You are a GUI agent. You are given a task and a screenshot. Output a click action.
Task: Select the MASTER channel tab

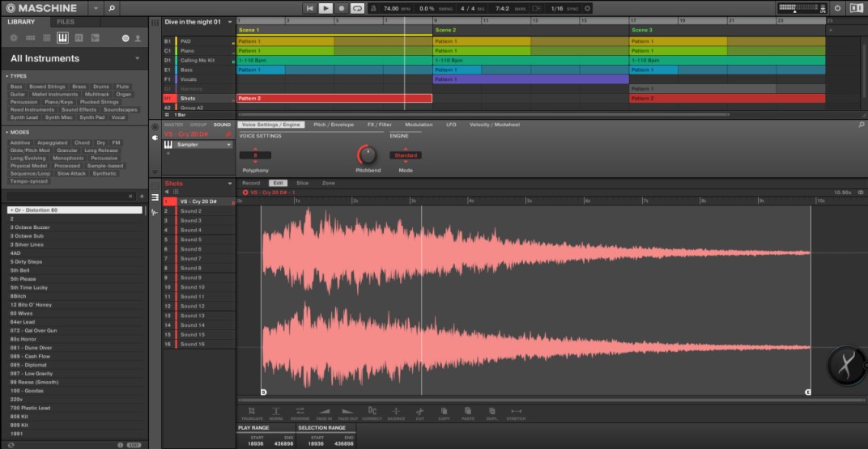click(173, 125)
